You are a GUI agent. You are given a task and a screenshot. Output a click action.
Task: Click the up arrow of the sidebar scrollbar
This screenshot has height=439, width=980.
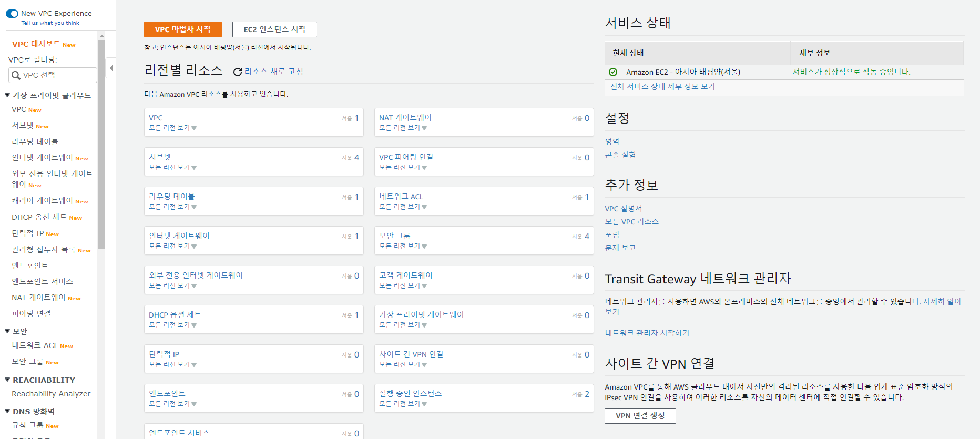pos(101,36)
